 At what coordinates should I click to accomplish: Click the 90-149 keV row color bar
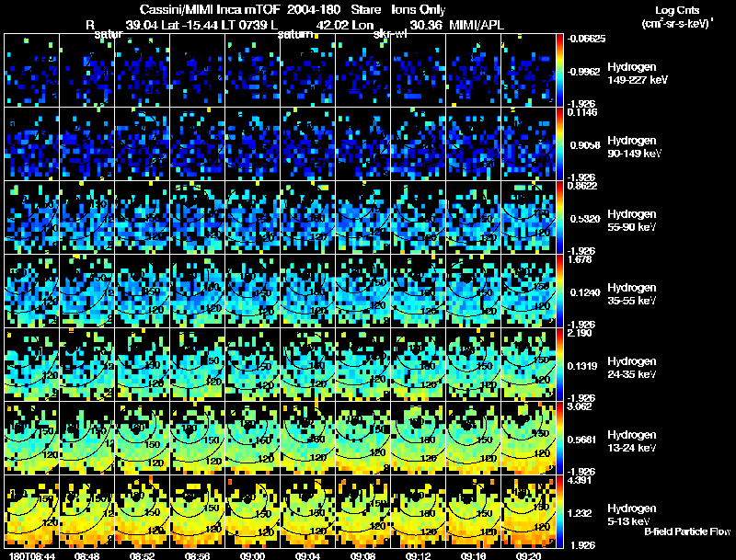(x=559, y=144)
